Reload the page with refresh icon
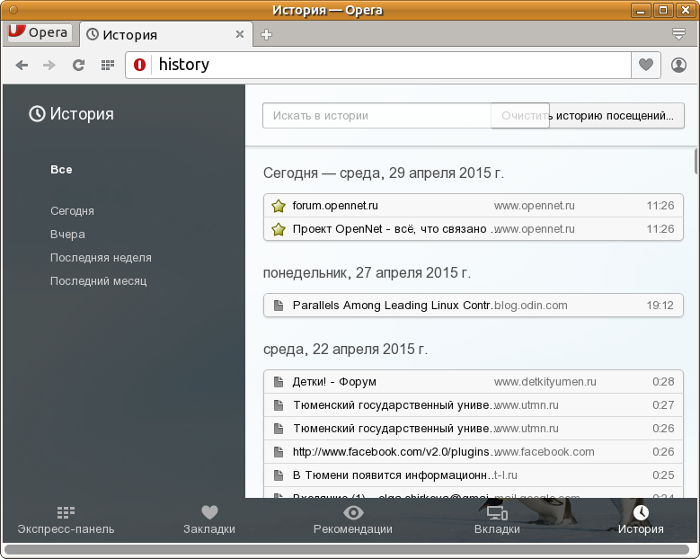This screenshot has height=559, width=700. coord(79,65)
